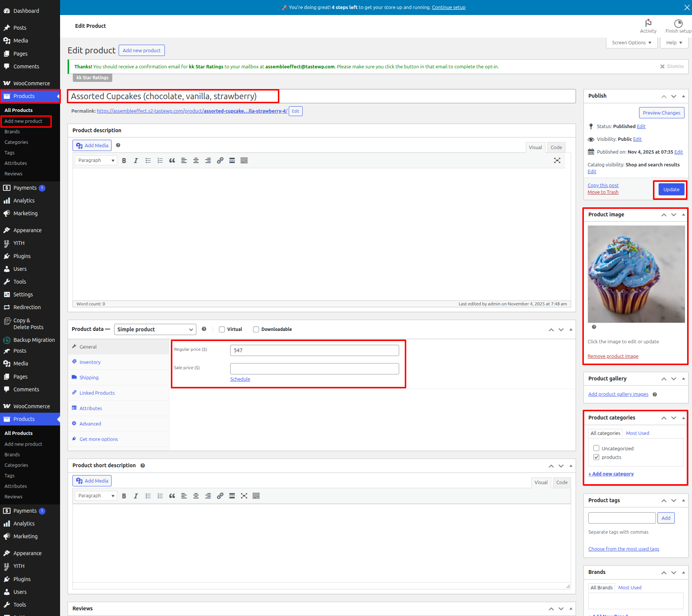Screen dimensions: 692x616
Task: Click the Remove product image link
Action: pos(613,356)
